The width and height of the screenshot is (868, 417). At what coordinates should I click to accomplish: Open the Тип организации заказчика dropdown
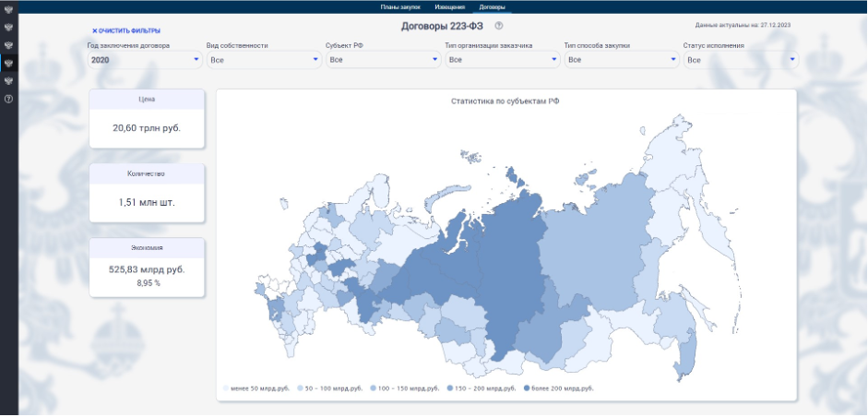coord(503,60)
